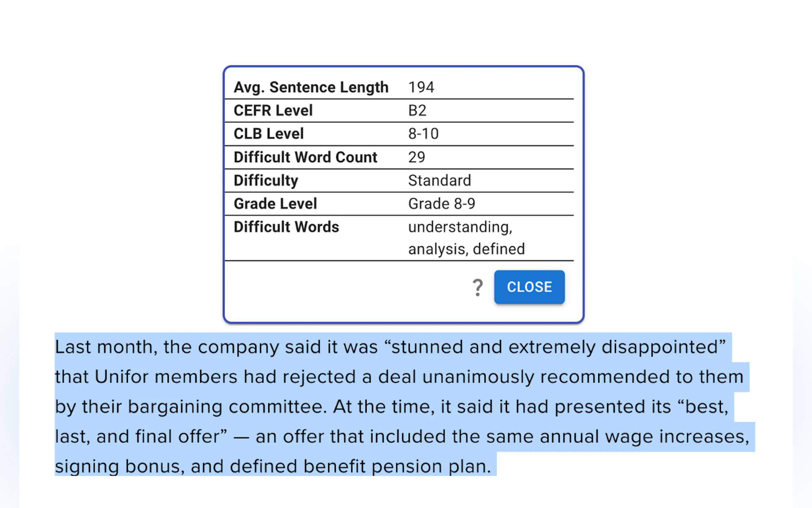Image resolution: width=812 pixels, height=508 pixels.
Task: Click the Avg. Sentence Length label
Action: click(311, 87)
